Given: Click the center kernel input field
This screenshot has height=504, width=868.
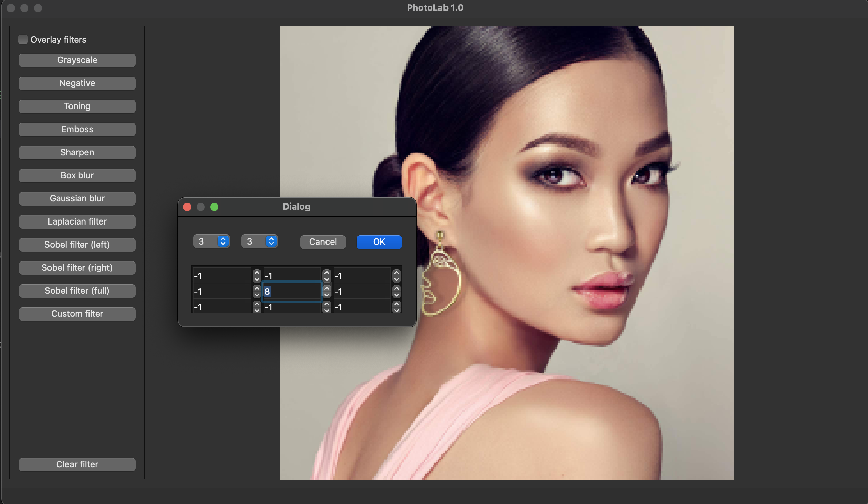Looking at the screenshot, I should [x=292, y=292].
